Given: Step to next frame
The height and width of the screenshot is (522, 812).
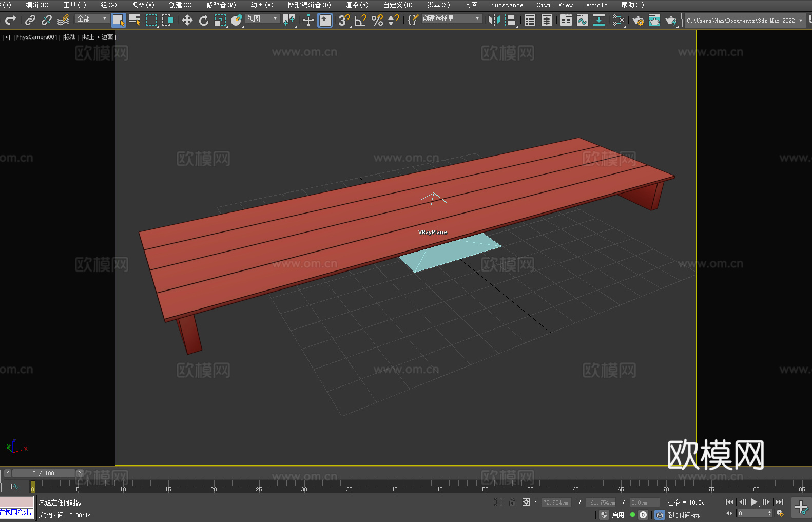Looking at the screenshot, I should click(766, 502).
